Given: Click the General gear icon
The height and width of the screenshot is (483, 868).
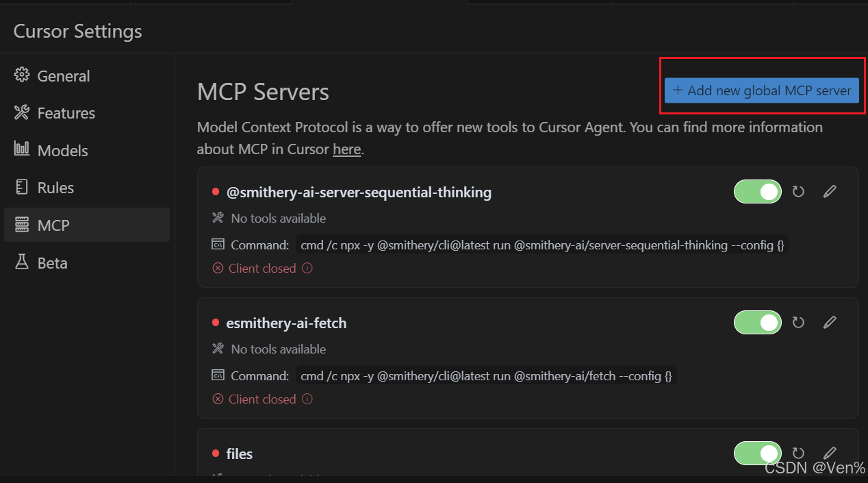Looking at the screenshot, I should click(x=22, y=75).
